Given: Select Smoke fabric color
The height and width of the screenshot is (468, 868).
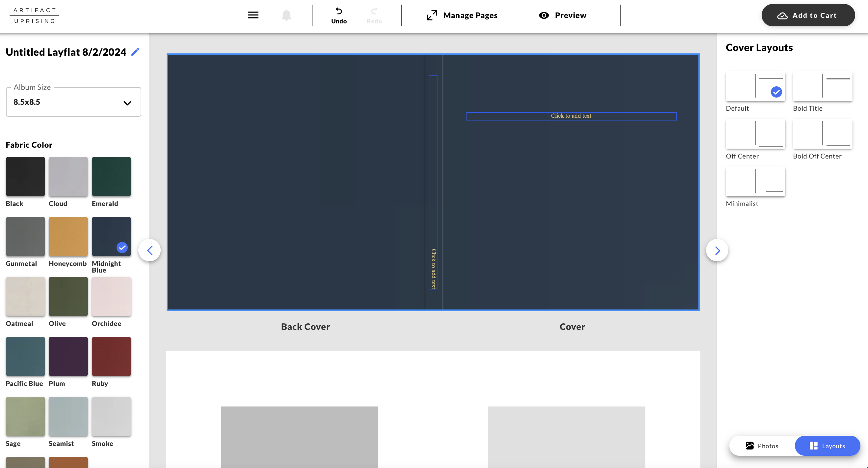Looking at the screenshot, I should (111, 416).
